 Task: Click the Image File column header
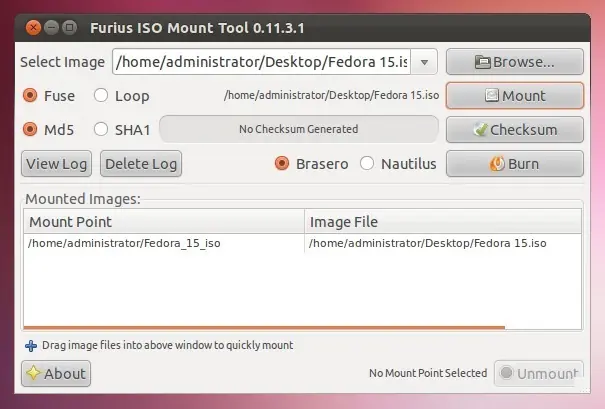(x=443, y=222)
